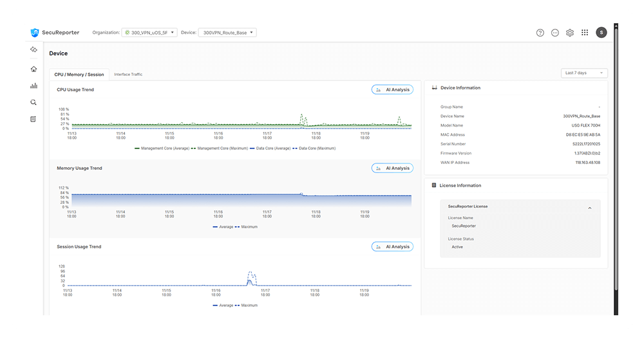This screenshot has width=644, height=341.
Task: Select the CPU / Memory / Session tab
Action: coord(79,75)
